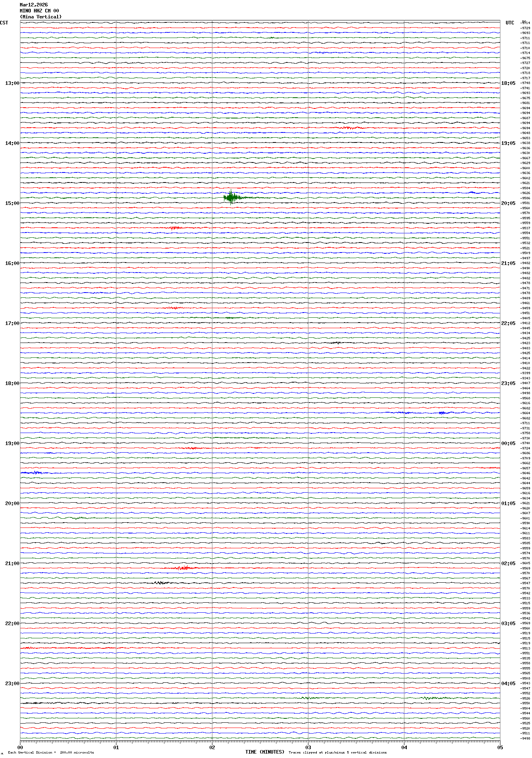Select the Mar12,2026 date header
The image size is (532, 758).
(x=34, y=5)
